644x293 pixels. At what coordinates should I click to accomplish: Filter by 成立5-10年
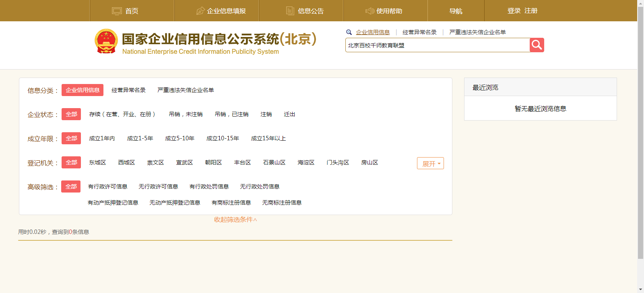point(180,138)
